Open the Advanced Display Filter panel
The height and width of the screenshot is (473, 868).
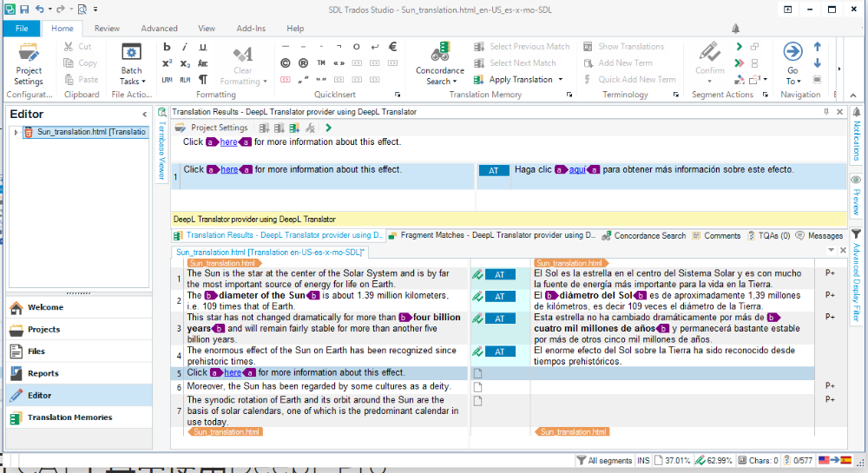857,275
